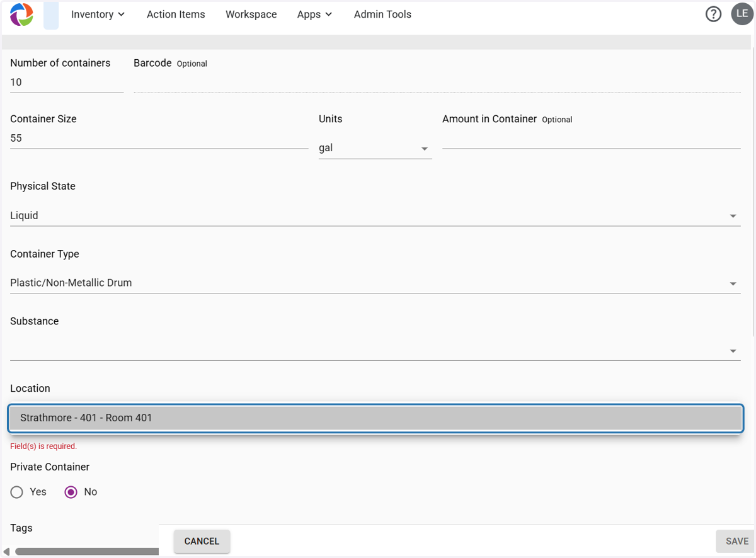The height and width of the screenshot is (558, 756).
Task: Open Admin Tools
Action: tap(382, 14)
